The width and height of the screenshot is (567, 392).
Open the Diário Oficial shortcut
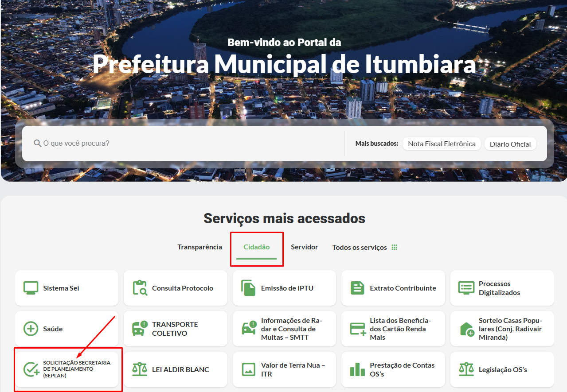click(510, 144)
